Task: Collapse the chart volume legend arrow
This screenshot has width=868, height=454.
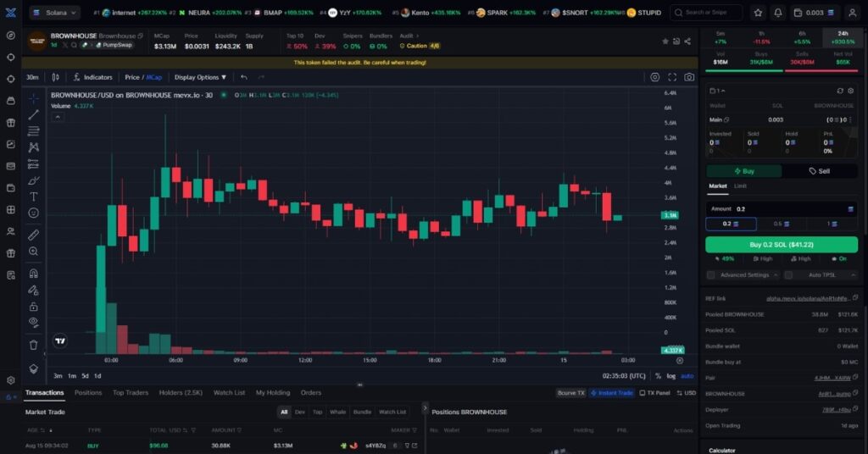Action: point(58,117)
